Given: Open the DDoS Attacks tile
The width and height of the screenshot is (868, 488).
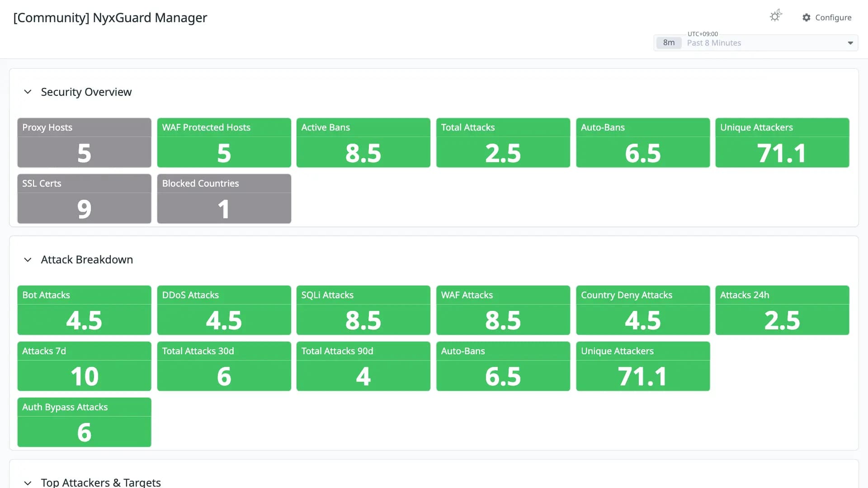Looking at the screenshot, I should [224, 310].
